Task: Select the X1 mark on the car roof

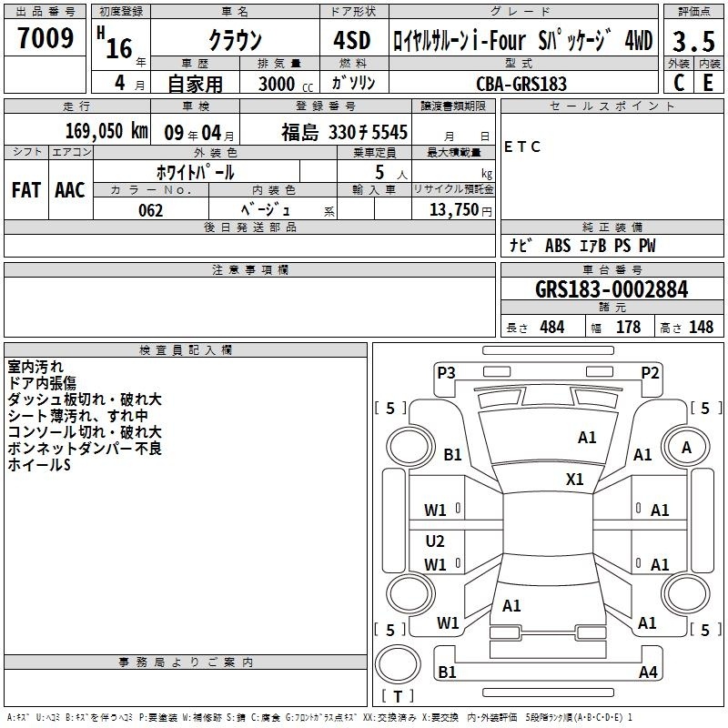Action: point(574,480)
